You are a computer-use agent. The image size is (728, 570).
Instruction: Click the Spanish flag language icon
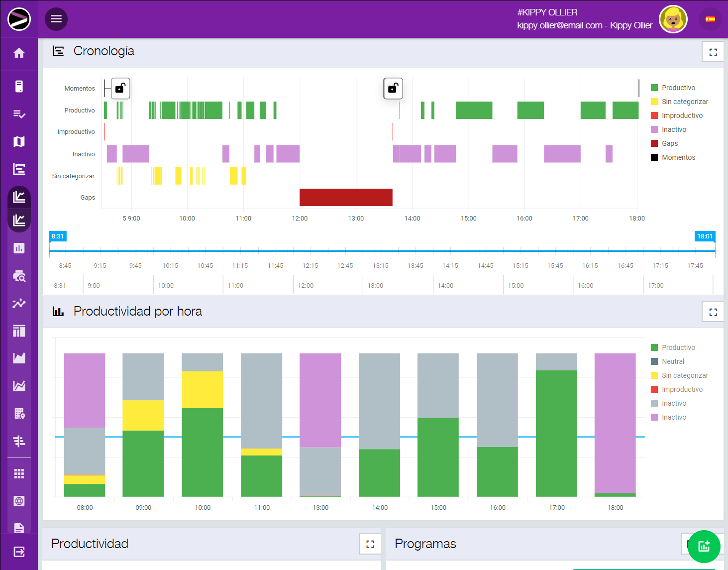pyautogui.click(x=710, y=19)
